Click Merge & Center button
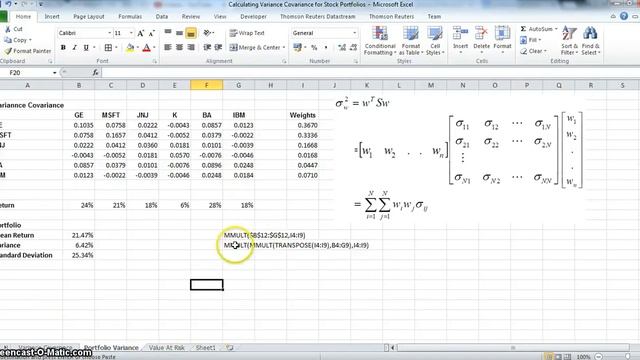The height and width of the screenshot is (360, 640). 255,48
